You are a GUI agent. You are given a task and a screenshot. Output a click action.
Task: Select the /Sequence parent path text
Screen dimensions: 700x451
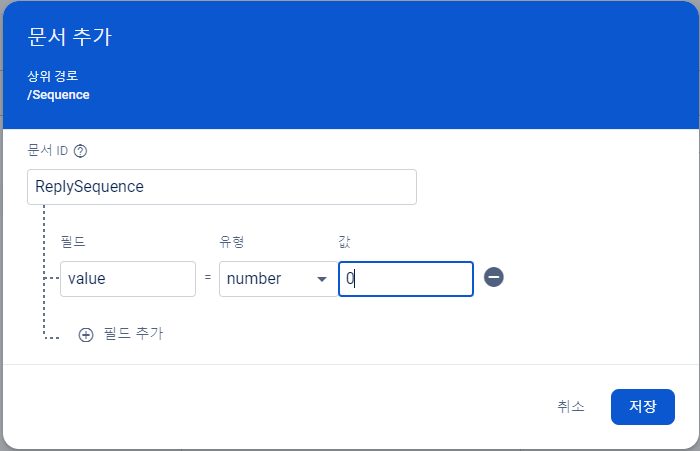(58, 95)
